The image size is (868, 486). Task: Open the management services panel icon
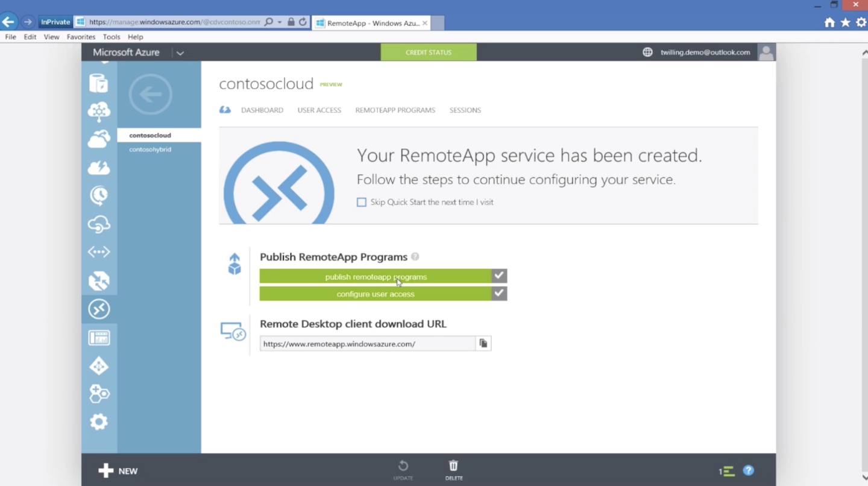coord(99,338)
